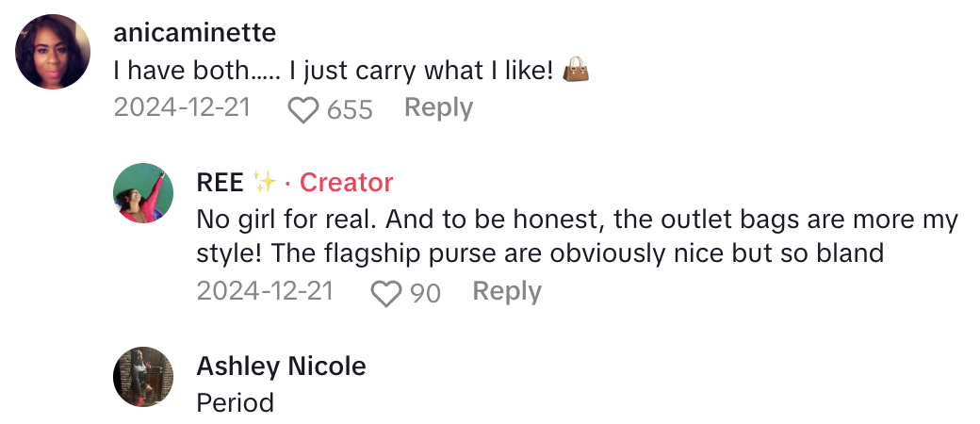Reply to REE's creator comment

coord(507,292)
